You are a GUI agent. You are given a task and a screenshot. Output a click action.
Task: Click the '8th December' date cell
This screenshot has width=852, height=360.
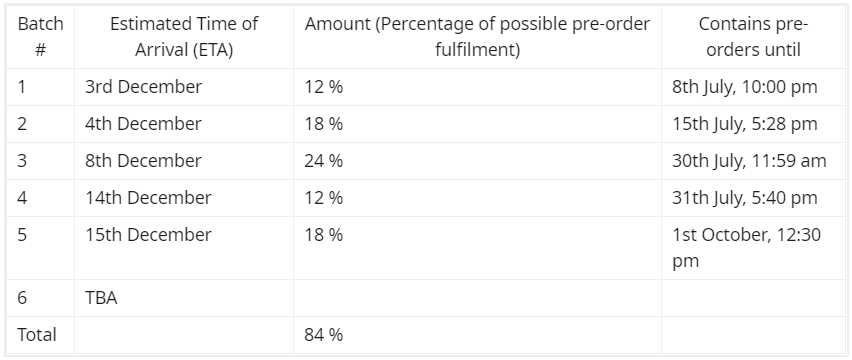click(184, 161)
